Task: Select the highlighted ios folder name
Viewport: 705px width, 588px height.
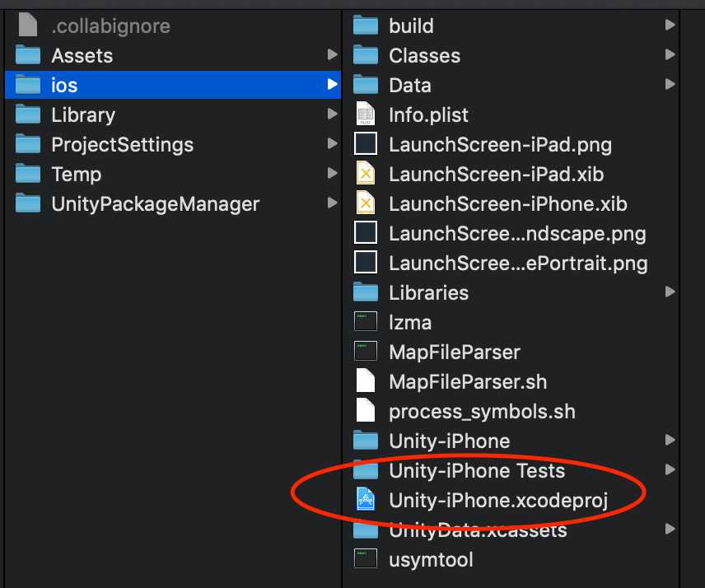Action: coord(64,86)
